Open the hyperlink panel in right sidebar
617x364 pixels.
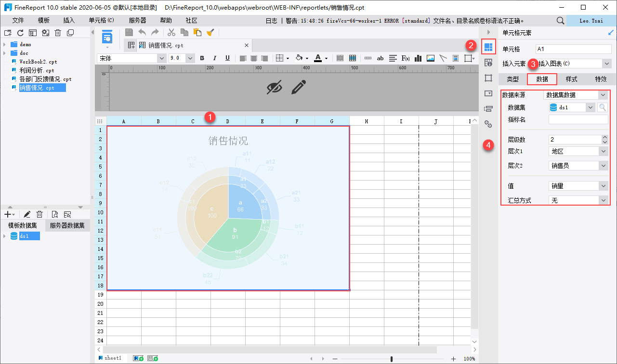click(488, 124)
